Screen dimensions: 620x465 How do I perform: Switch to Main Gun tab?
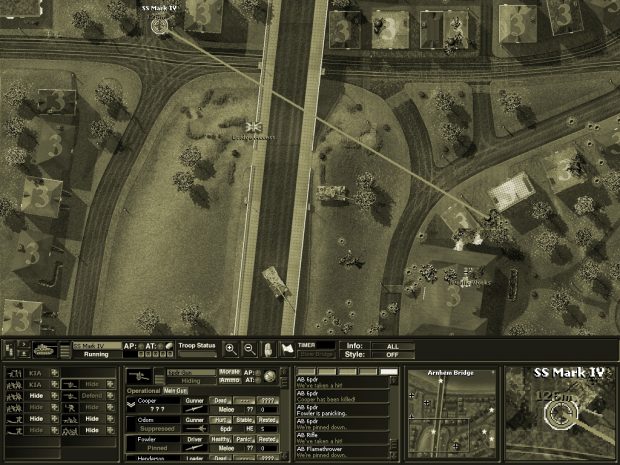(x=175, y=391)
